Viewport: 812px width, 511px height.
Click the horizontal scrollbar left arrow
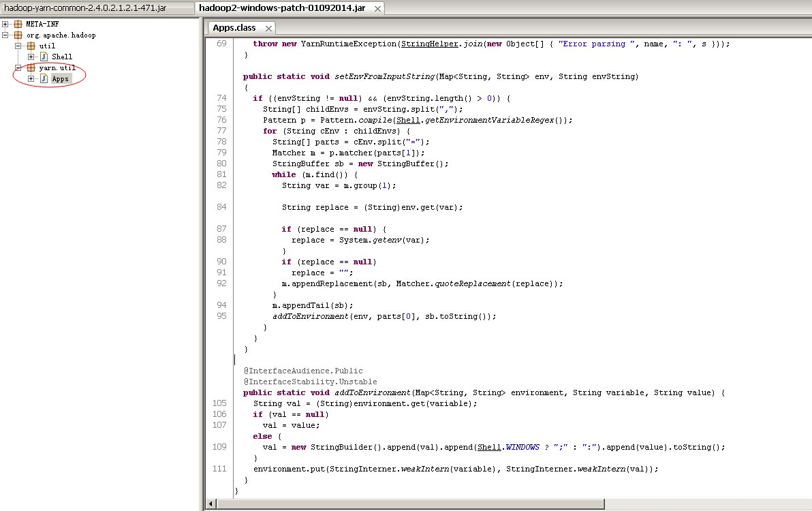click(x=210, y=504)
